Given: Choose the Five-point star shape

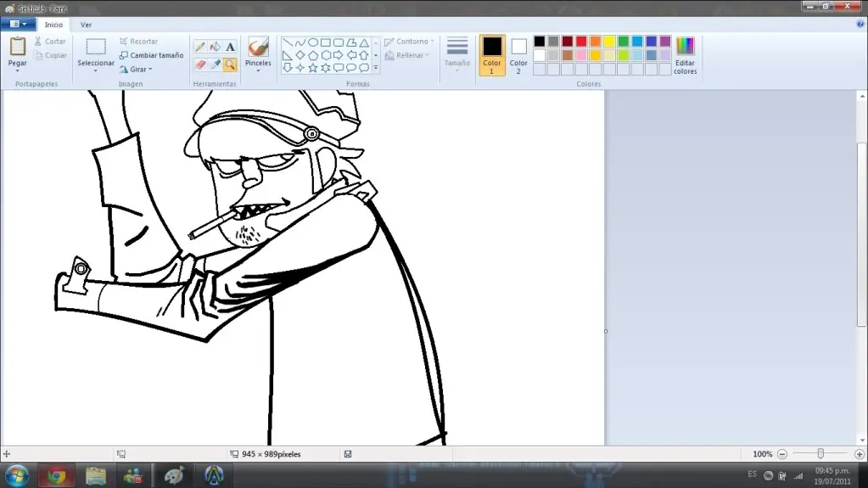Looking at the screenshot, I should pos(313,68).
